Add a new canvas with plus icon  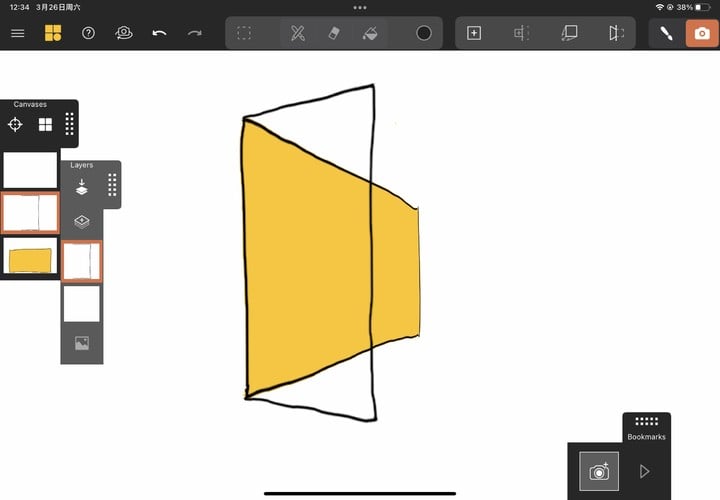coord(474,33)
